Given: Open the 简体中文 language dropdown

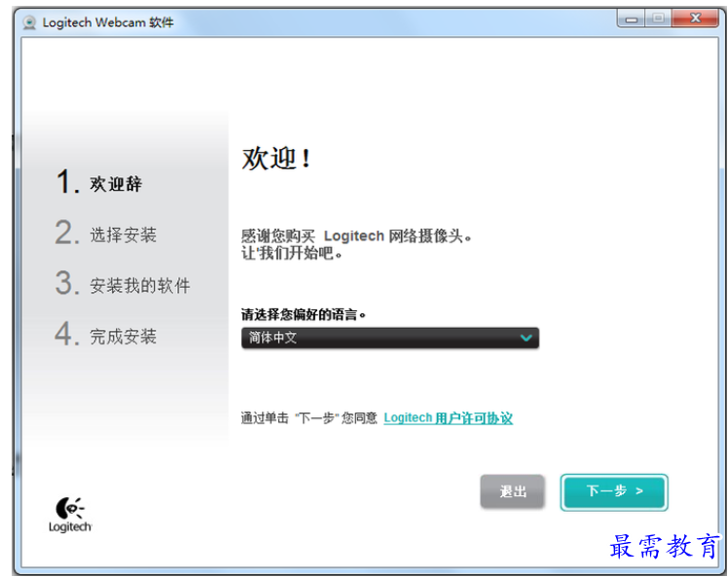Looking at the screenshot, I should tap(390, 338).
